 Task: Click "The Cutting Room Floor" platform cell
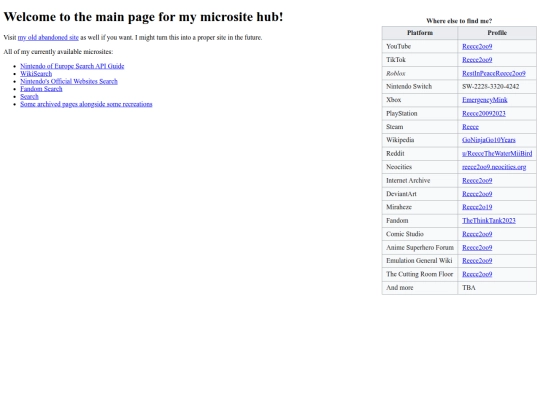420,274
